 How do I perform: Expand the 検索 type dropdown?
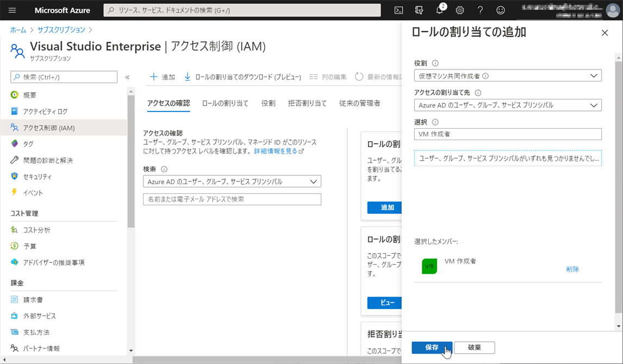(x=232, y=181)
